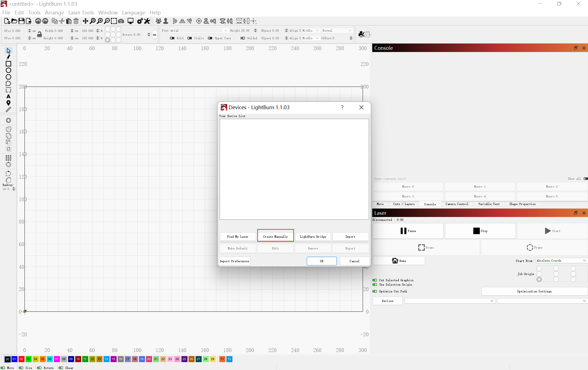
Task: Click the console command input field
Action: (x=459, y=179)
